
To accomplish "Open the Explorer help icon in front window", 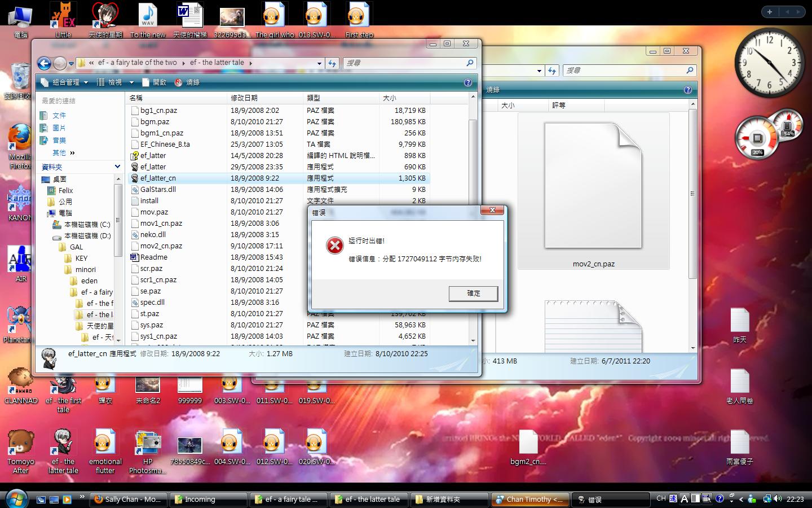I will tap(467, 82).
